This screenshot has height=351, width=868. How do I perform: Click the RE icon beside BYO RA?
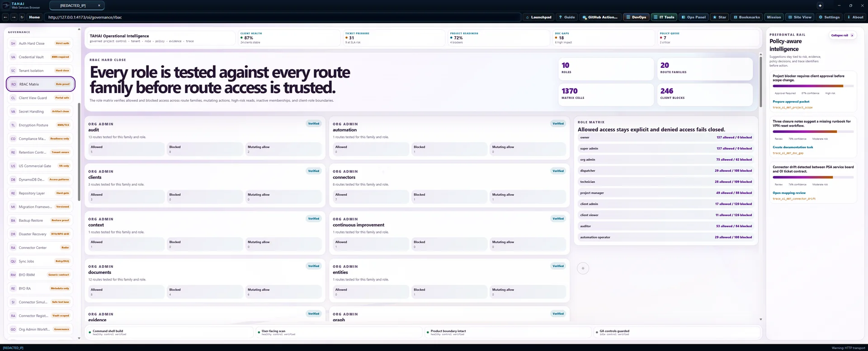(13, 288)
